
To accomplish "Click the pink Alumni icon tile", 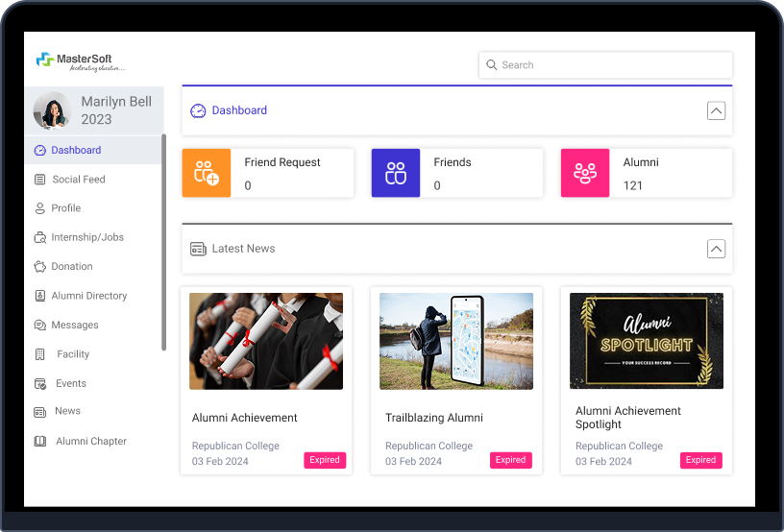I will (x=585, y=173).
